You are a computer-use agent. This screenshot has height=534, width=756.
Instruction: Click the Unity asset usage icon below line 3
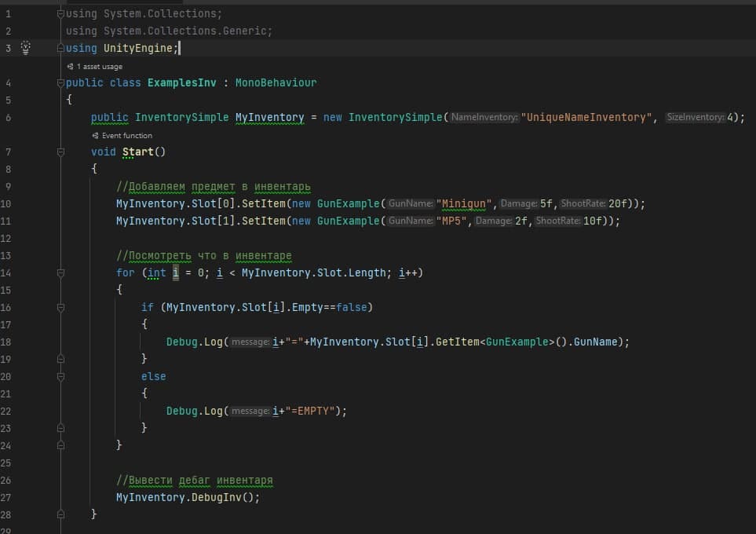pos(72,67)
